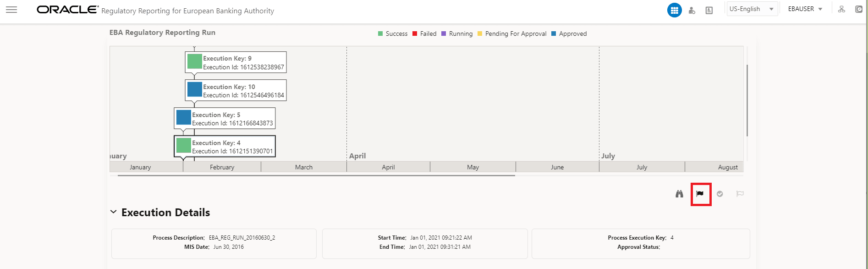Click the Approved legend entry
This screenshot has height=269, width=868.
point(569,34)
